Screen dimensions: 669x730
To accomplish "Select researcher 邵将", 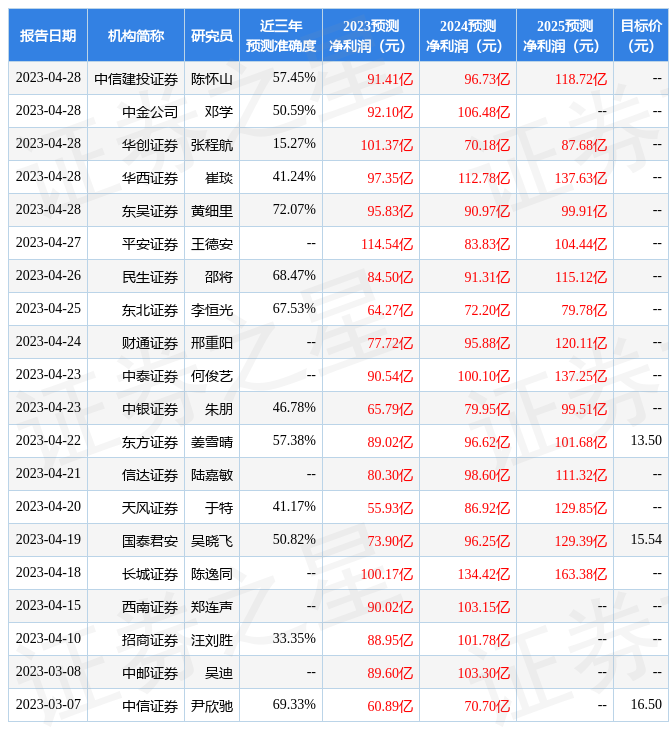I will [219, 277].
